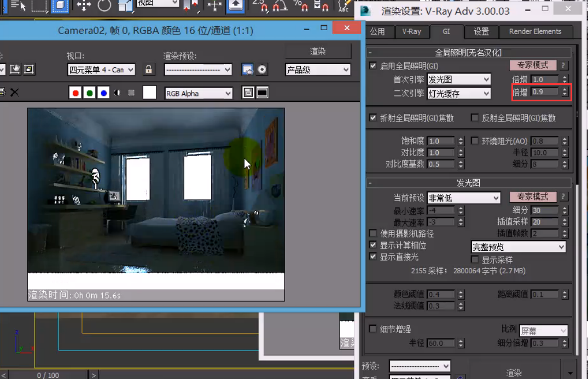Enable 环境阻光(AO) checkbox
Image resolution: width=588 pixels, height=379 pixels.
[x=475, y=141]
